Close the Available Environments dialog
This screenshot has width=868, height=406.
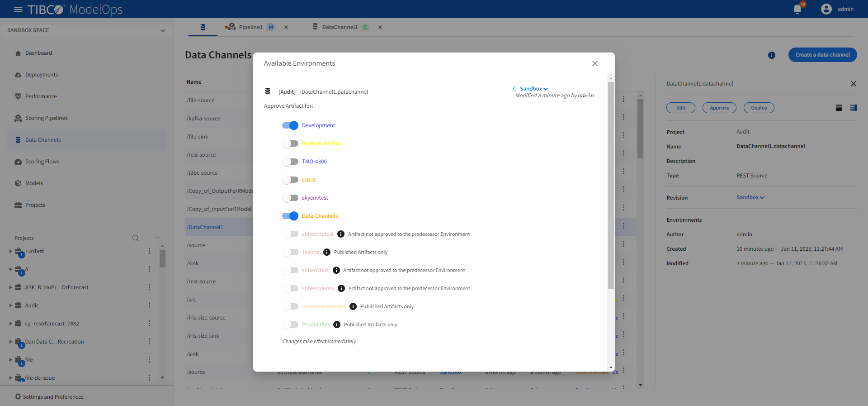[595, 63]
